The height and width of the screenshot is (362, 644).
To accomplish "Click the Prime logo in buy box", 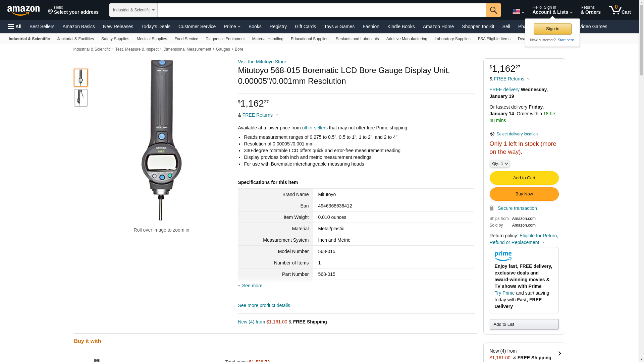I will coord(503,256).
